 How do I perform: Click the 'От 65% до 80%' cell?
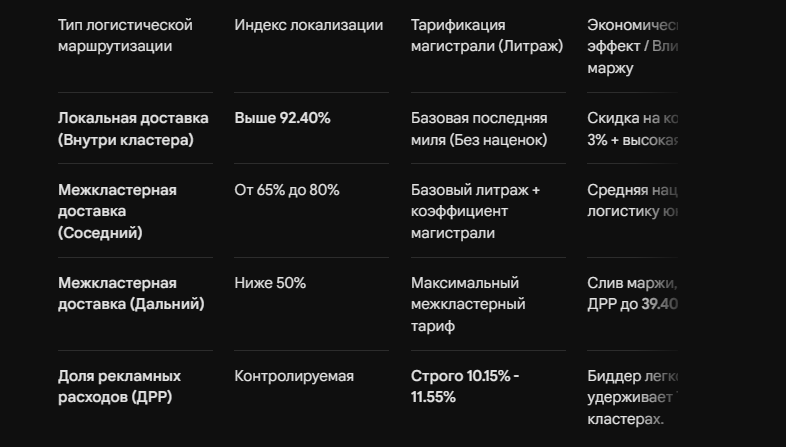287,190
